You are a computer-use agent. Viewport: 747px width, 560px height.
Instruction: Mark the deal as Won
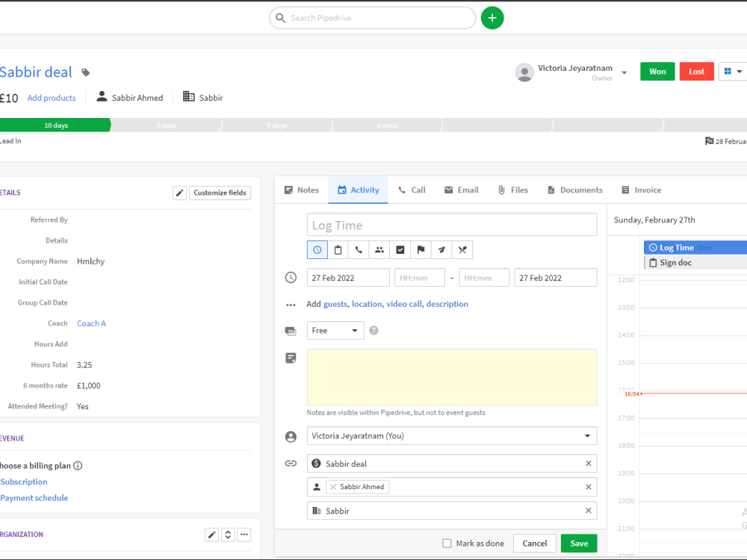click(x=657, y=72)
